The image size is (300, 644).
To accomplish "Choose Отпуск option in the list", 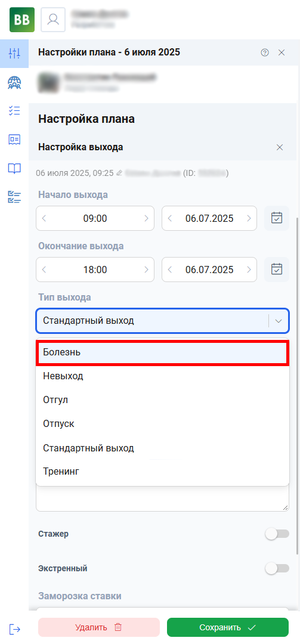I will (x=163, y=424).
